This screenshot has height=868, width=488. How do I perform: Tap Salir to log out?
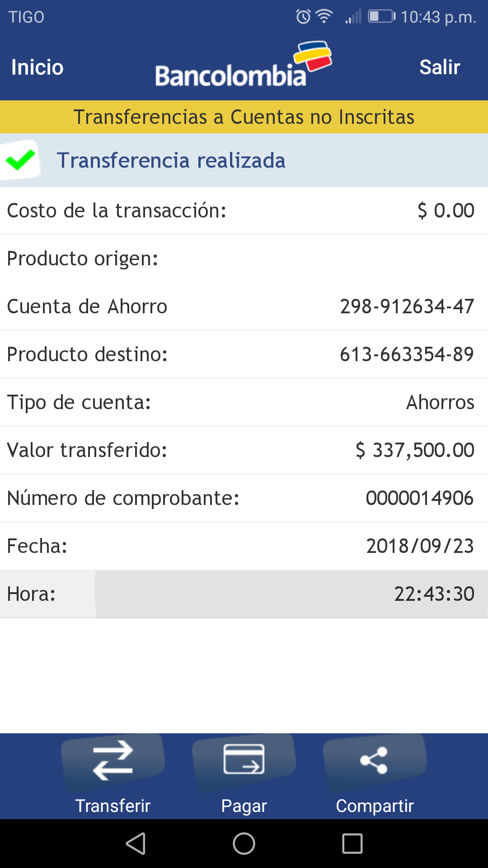click(440, 67)
